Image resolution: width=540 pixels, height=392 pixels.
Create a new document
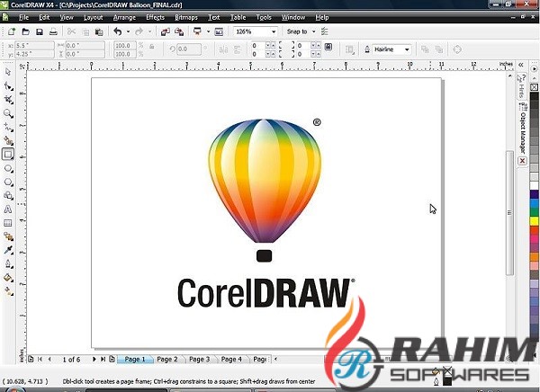(x=12, y=31)
